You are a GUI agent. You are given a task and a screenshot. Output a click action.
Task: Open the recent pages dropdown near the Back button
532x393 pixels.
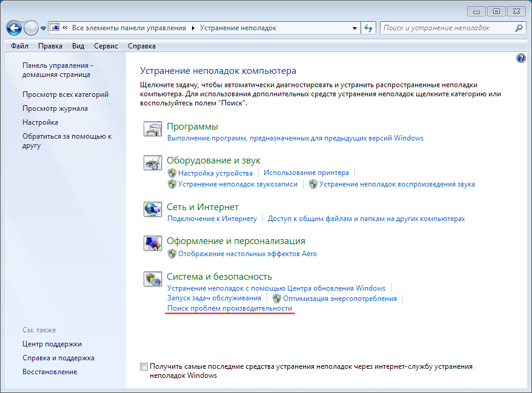click(44, 28)
